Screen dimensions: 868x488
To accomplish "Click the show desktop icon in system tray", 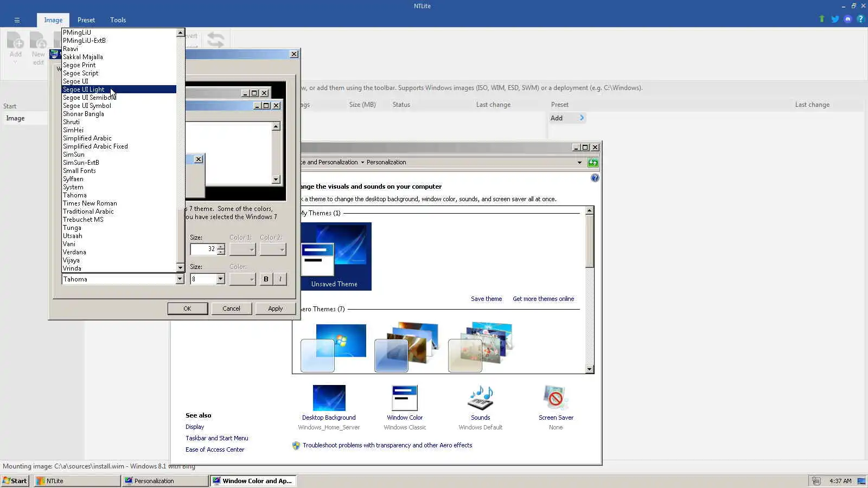I will click(861, 481).
